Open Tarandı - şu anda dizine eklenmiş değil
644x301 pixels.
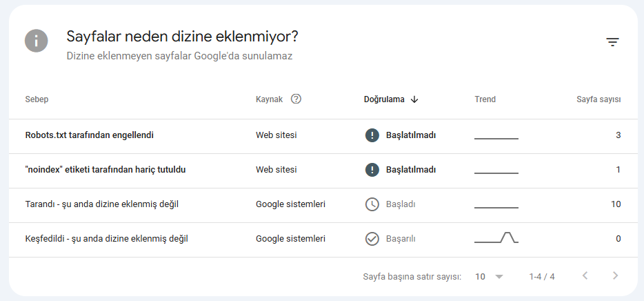(323, 206)
